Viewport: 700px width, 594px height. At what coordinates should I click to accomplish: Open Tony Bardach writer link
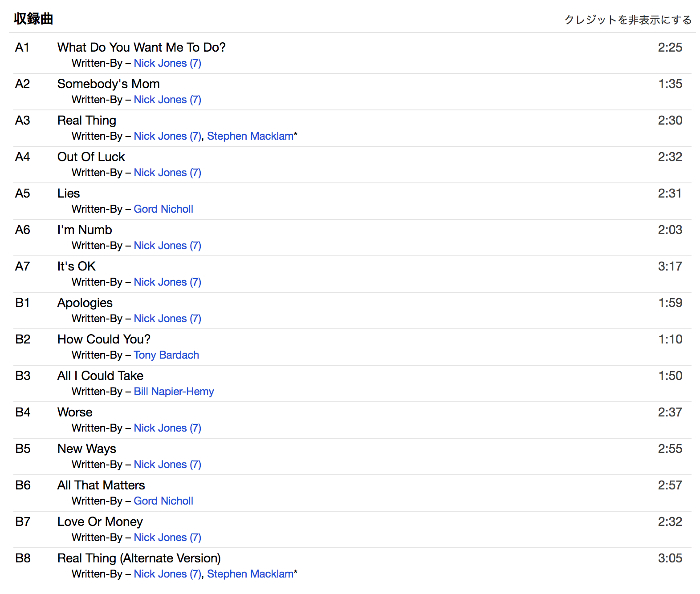166,355
